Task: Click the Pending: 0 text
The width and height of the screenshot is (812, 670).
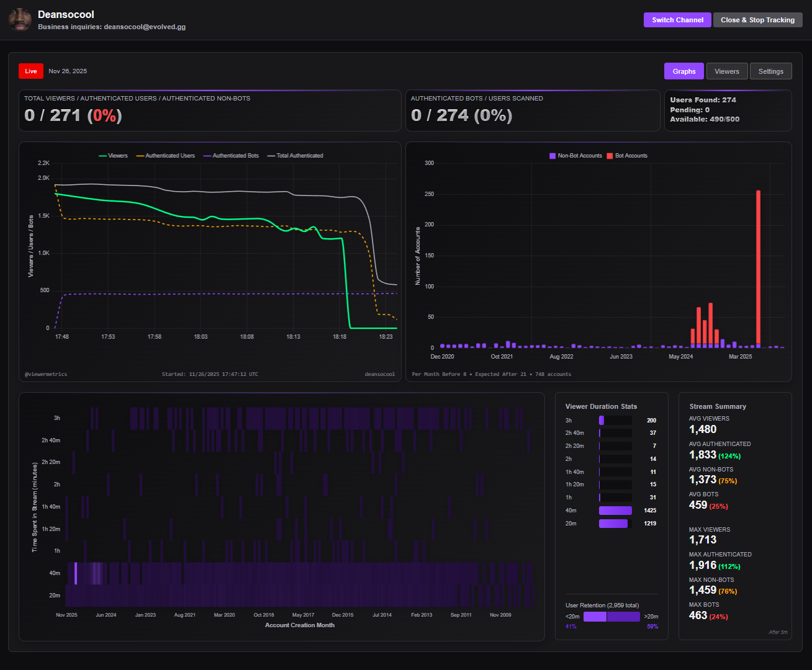Action: 690,110
